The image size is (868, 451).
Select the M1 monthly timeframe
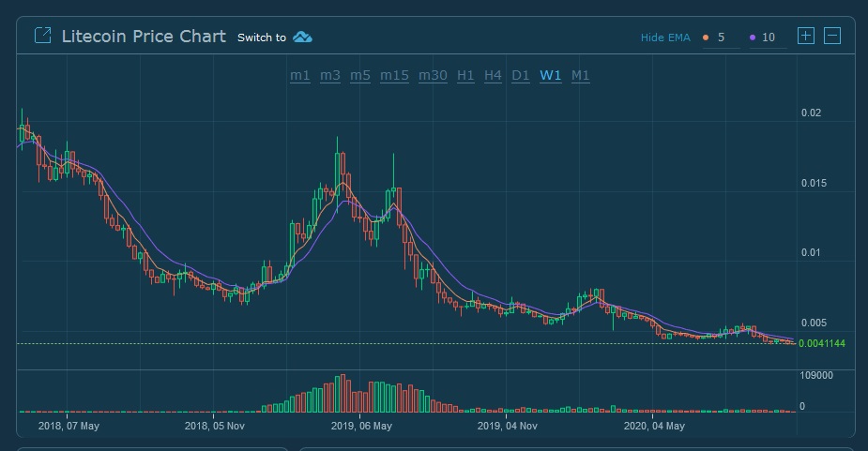coord(580,75)
